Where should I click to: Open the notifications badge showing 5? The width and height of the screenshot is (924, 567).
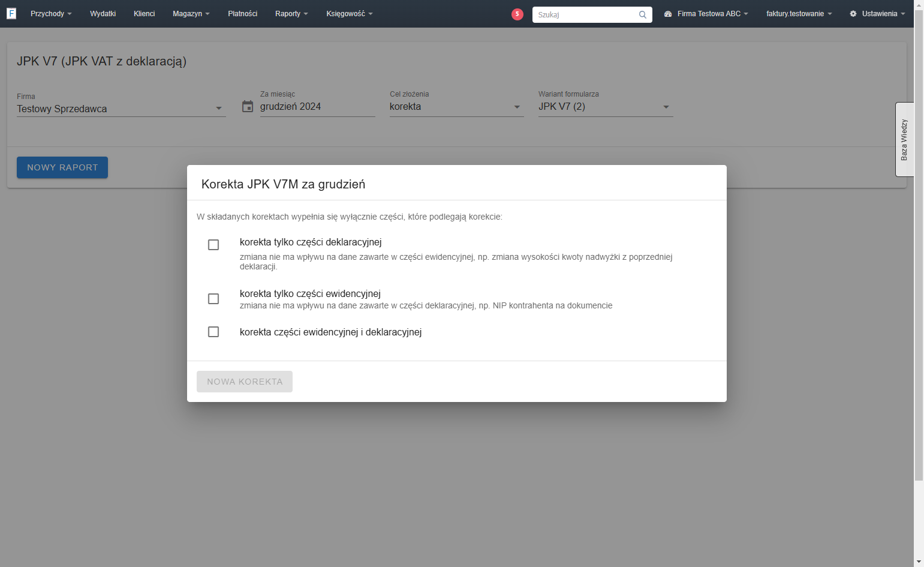(517, 14)
